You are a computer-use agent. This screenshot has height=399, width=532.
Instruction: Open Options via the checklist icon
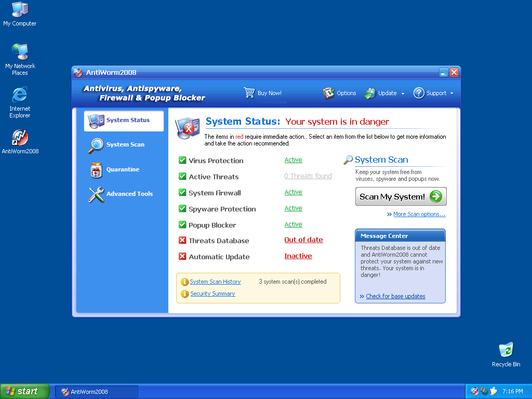pyautogui.click(x=328, y=93)
